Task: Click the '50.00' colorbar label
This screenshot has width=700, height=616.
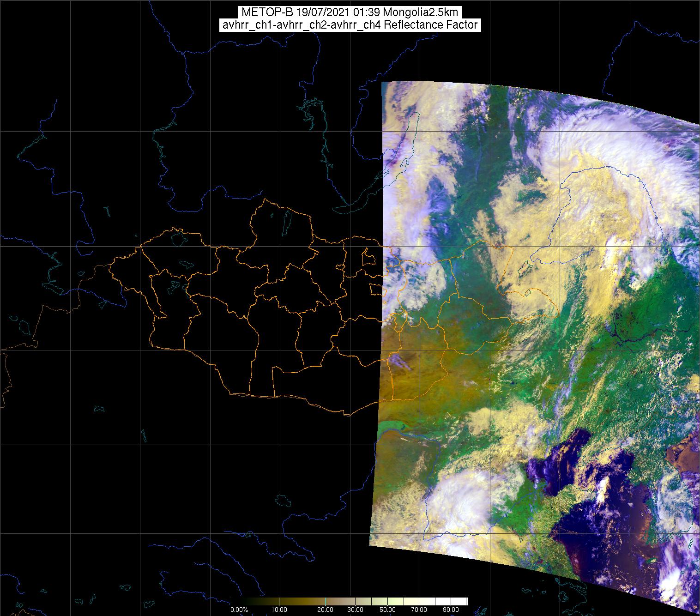Action: (388, 610)
